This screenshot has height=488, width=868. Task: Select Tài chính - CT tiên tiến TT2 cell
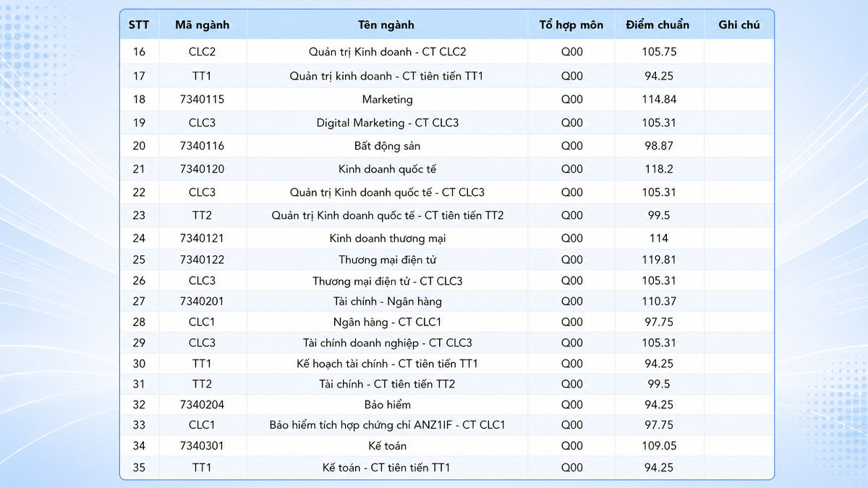pos(388,384)
